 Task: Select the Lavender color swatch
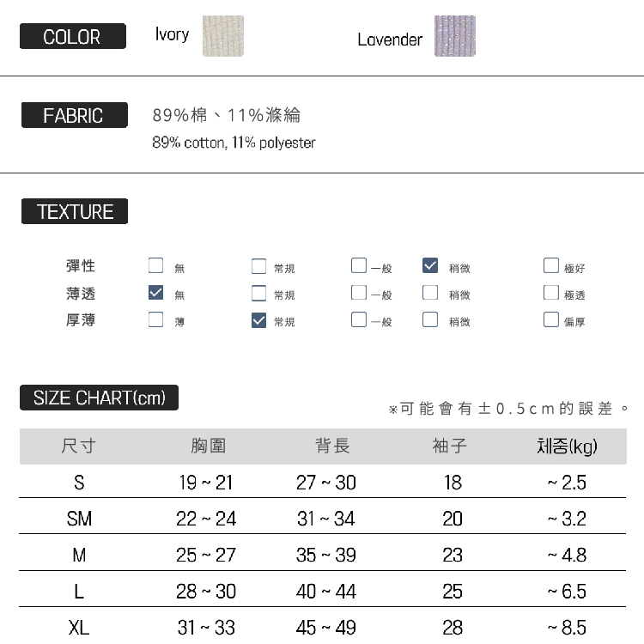click(x=454, y=36)
